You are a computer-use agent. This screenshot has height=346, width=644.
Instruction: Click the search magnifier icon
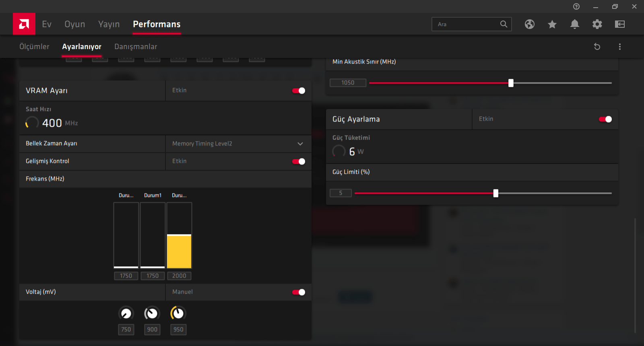[x=504, y=24]
